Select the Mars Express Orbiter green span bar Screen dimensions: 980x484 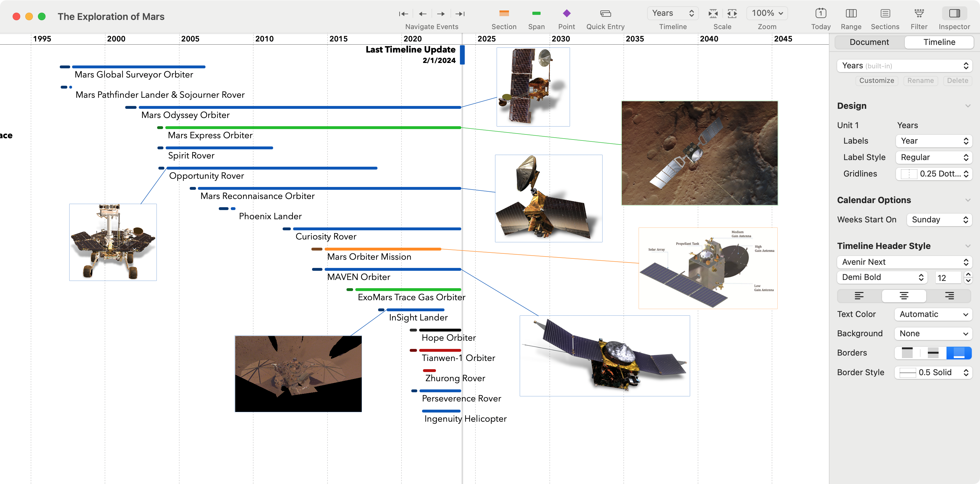[x=313, y=127]
